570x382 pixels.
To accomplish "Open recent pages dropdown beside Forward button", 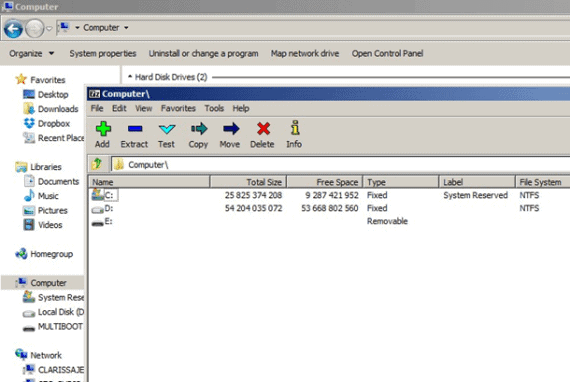I will [x=49, y=28].
